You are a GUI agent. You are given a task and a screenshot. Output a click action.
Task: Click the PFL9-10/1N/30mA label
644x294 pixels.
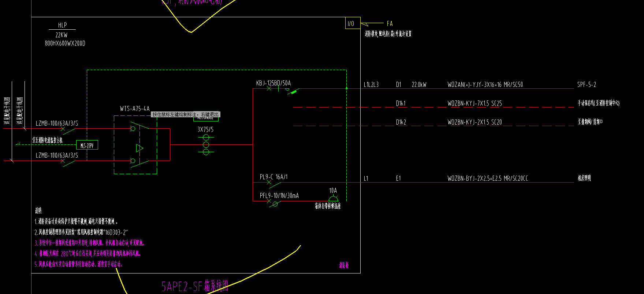(279, 196)
